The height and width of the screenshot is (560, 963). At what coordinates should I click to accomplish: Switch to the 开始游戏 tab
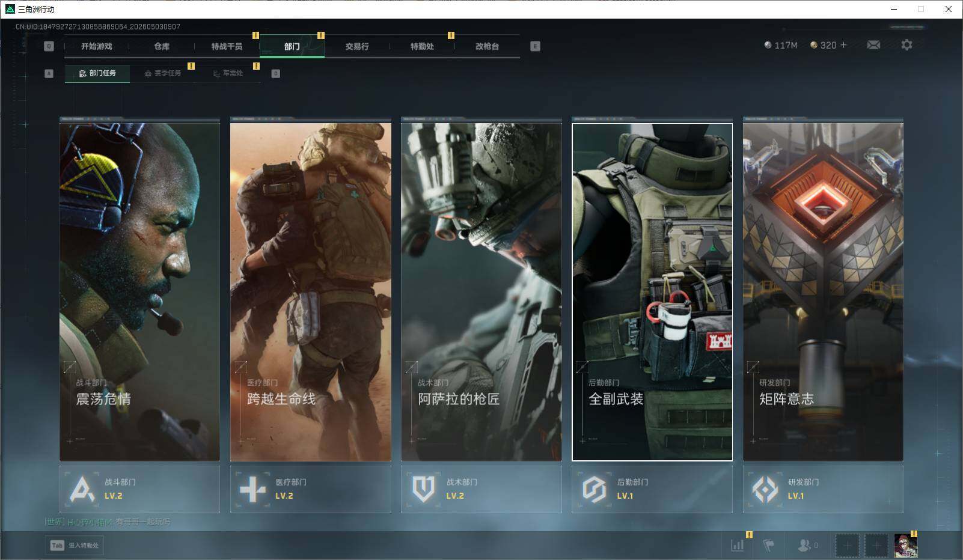tap(97, 46)
